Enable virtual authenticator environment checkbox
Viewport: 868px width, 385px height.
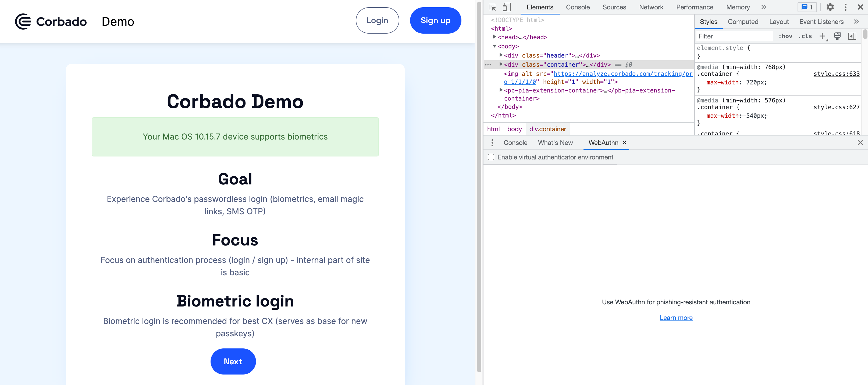[x=491, y=157]
